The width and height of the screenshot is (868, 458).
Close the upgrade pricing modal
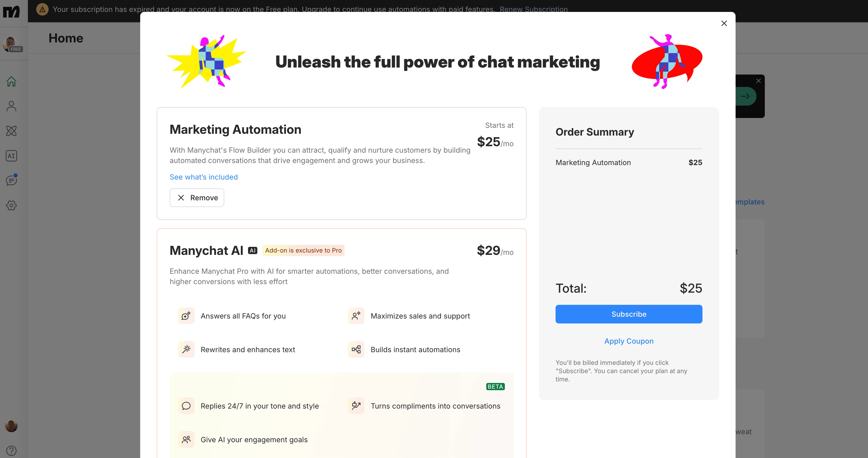point(724,23)
